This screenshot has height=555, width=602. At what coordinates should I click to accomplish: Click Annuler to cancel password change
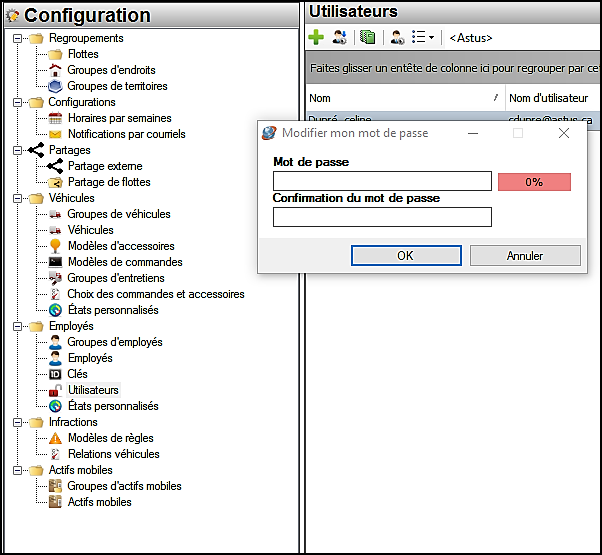[525, 256]
